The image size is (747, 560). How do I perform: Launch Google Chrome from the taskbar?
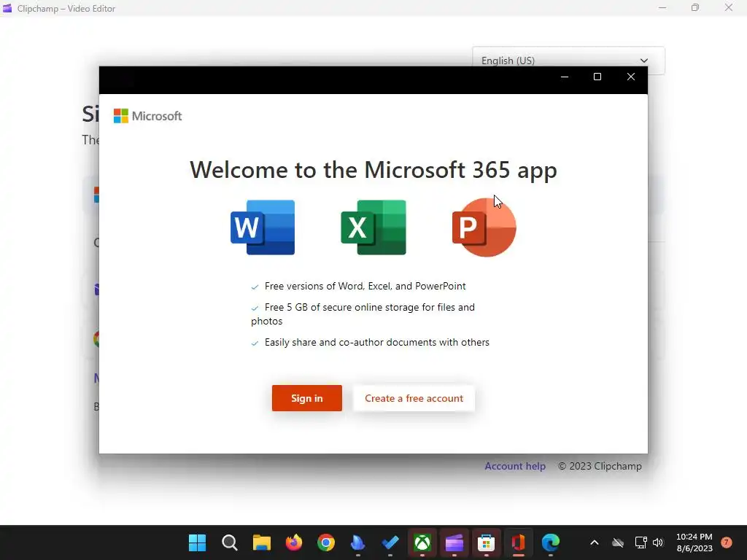pyautogui.click(x=326, y=542)
